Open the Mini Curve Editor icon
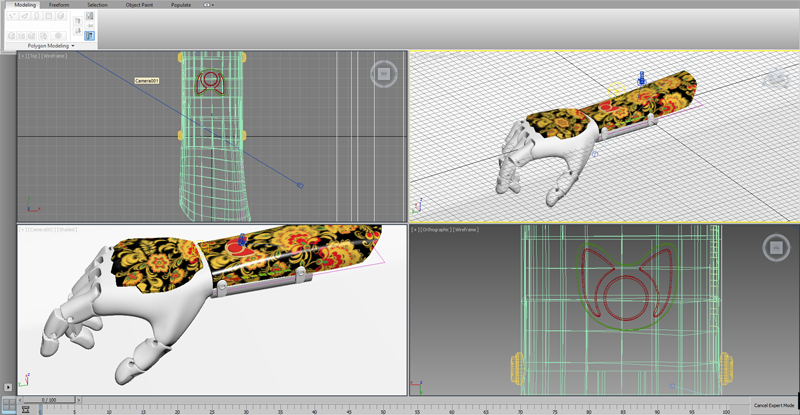Screen dimensions: 800x415 tap(26, 409)
